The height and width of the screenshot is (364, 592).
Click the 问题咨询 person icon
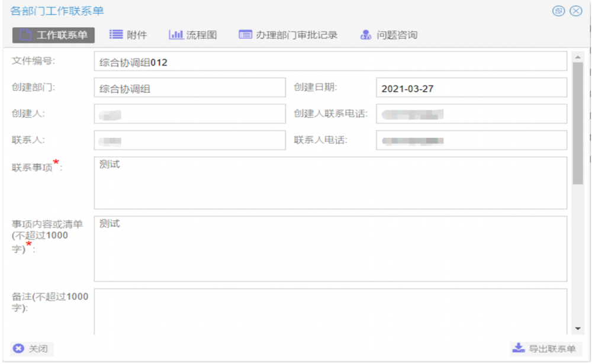tap(366, 35)
